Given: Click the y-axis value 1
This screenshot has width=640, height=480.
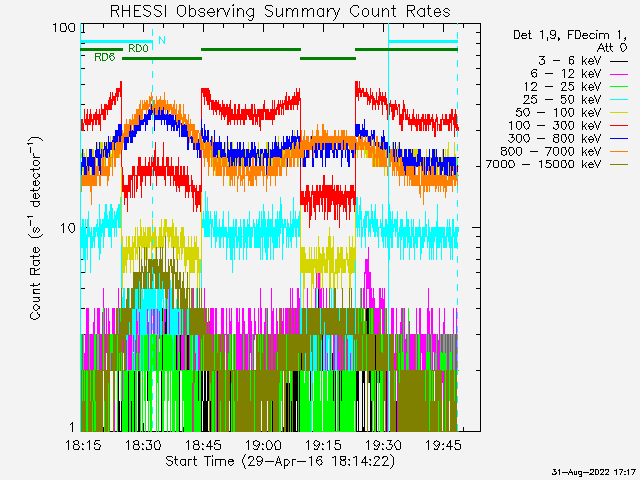Looking at the screenshot, I should click(x=72, y=427).
